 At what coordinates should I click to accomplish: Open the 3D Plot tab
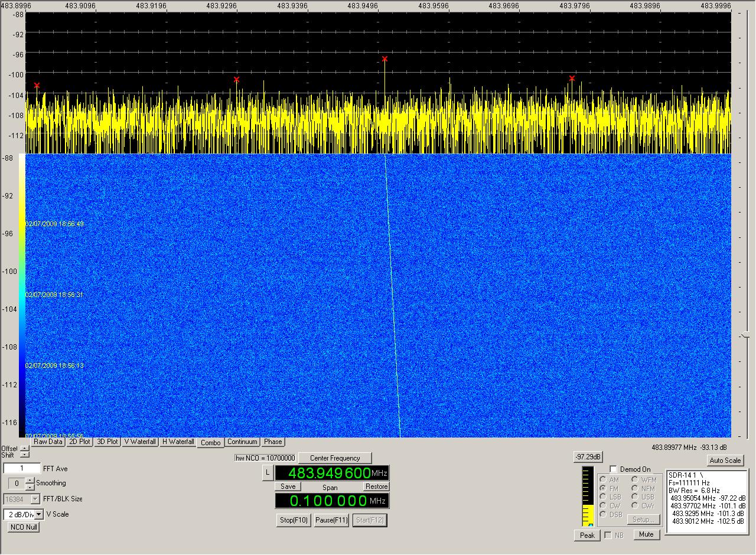tap(107, 442)
